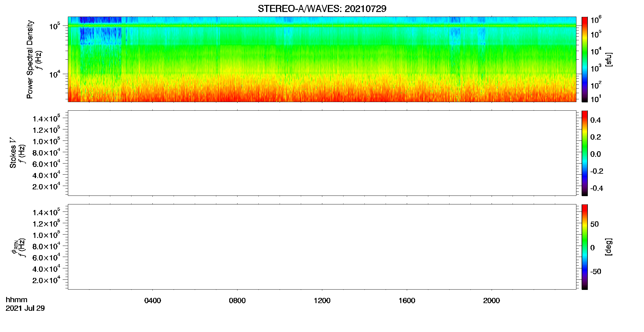Click the 2.0×10^4 tick in phi RTN panel
Viewport: 644px width, 332px height.
point(46,280)
